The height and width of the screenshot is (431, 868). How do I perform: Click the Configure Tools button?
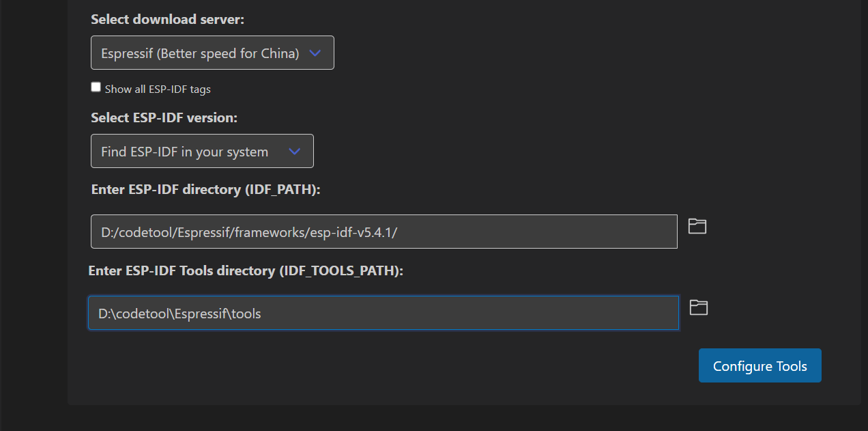[759, 365]
